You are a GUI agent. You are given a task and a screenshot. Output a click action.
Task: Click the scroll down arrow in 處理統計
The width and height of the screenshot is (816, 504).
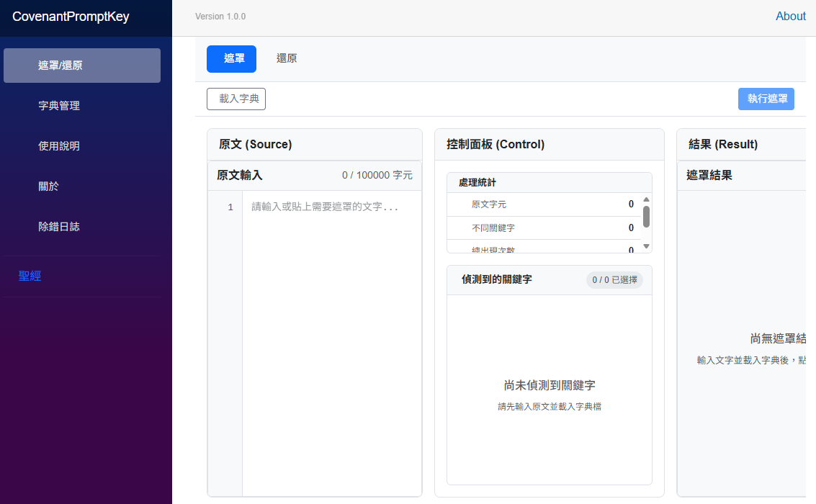pos(646,246)
